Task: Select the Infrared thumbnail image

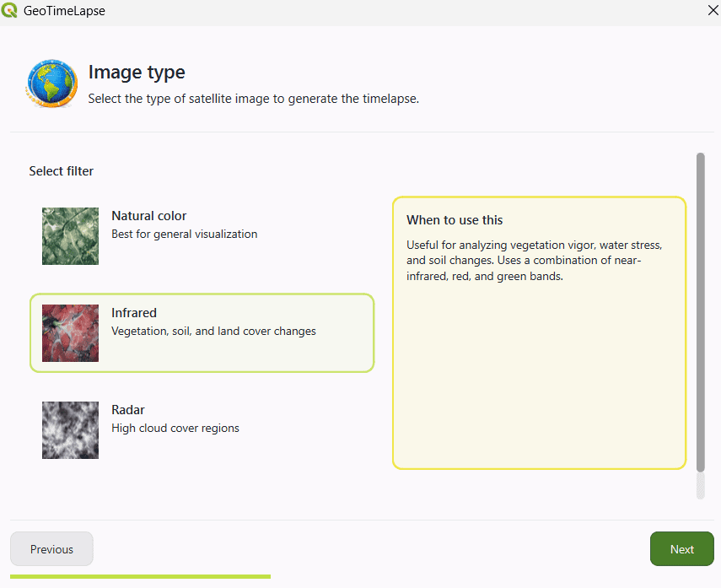Action: pos(70,333)
